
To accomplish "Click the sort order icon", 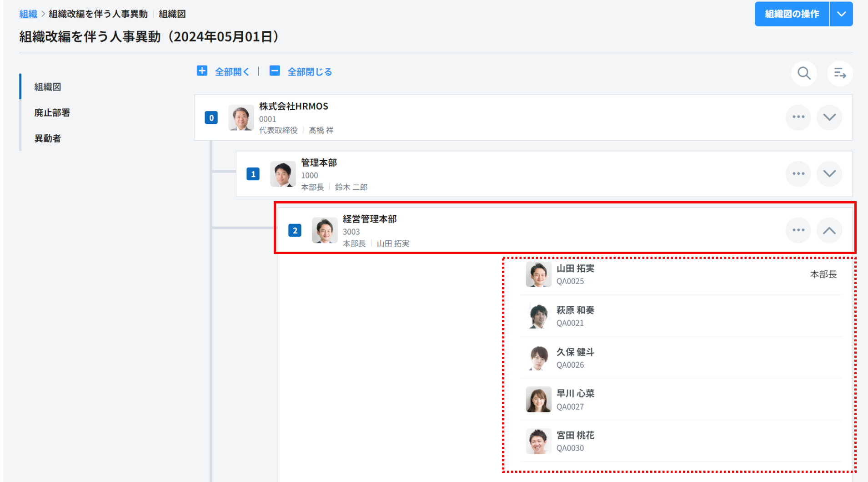I will click(839, 73).
